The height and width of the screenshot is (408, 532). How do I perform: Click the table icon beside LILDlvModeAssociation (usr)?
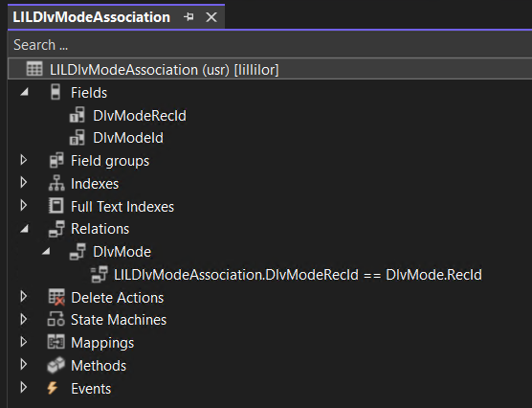point(34,69)
